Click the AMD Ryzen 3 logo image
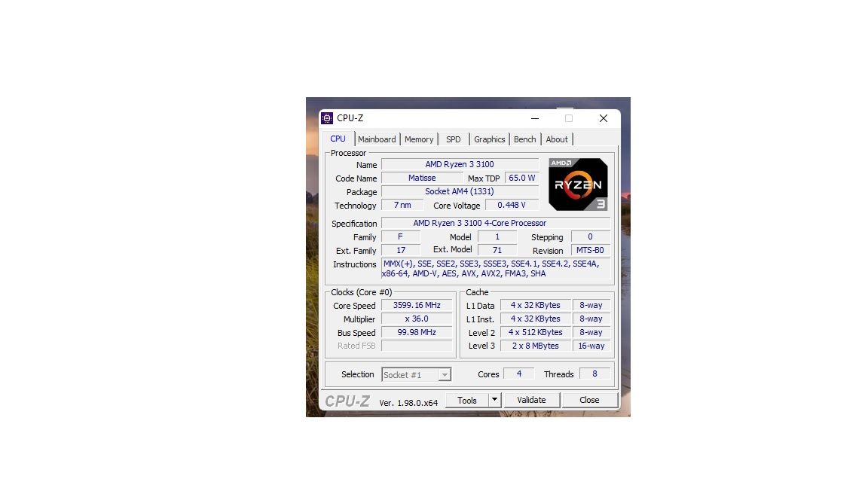 (x=578, y=185)
